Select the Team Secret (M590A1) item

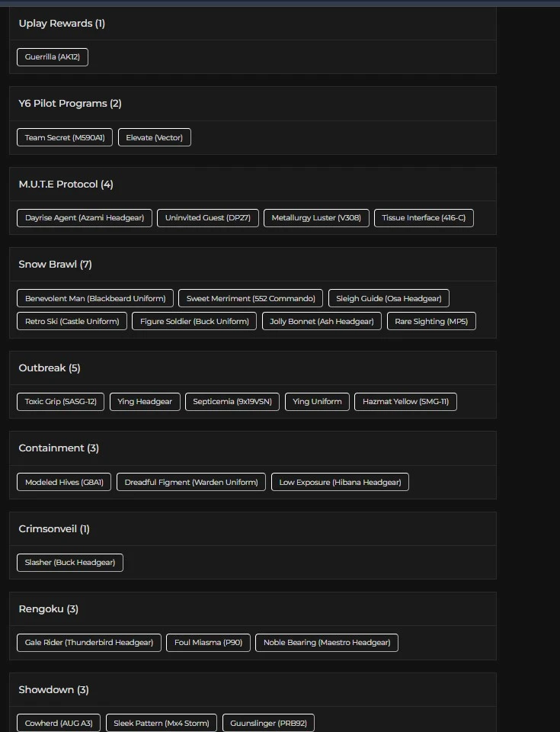(65, 137)
